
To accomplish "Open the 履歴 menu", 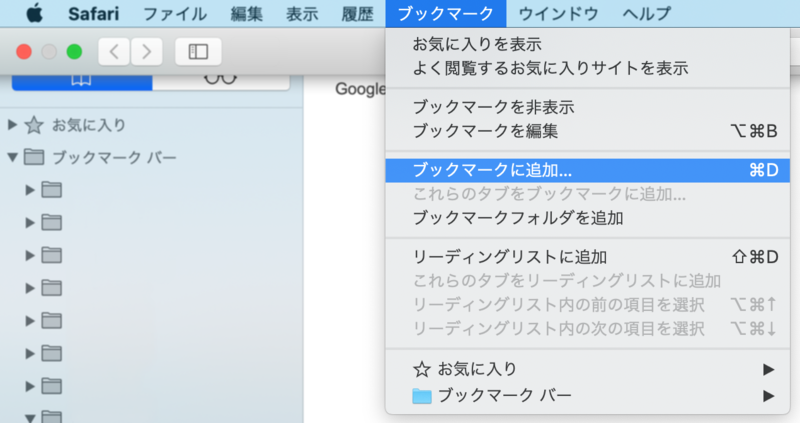I will 357,14.
